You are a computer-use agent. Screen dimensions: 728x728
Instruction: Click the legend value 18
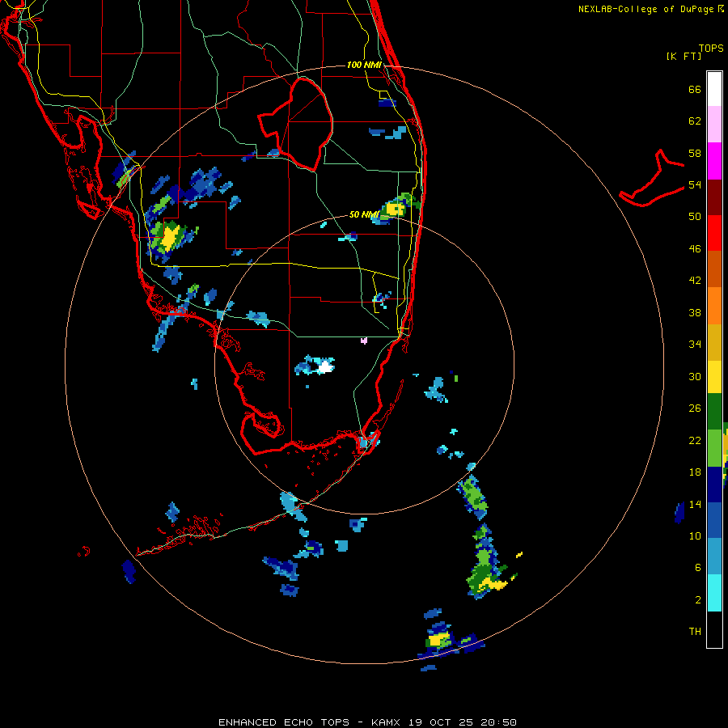[x=695, y=472]
